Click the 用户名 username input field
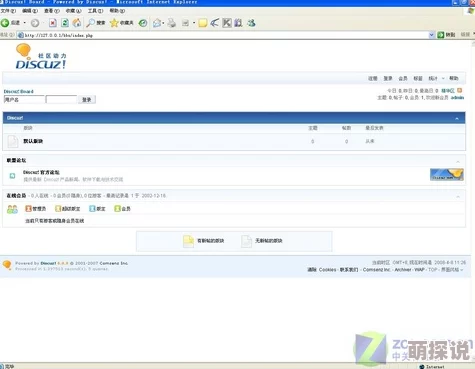Screen dimensions: 475x369 pos(24,99)
